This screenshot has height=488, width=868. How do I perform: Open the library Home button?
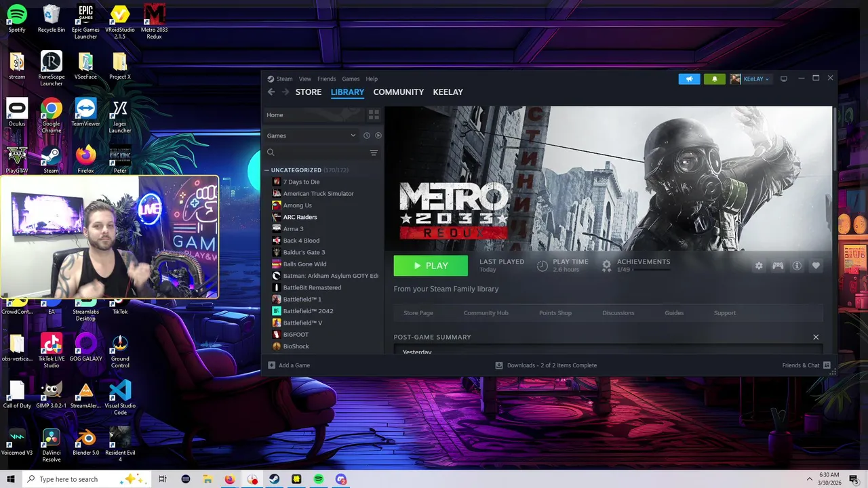pos(314,115)
